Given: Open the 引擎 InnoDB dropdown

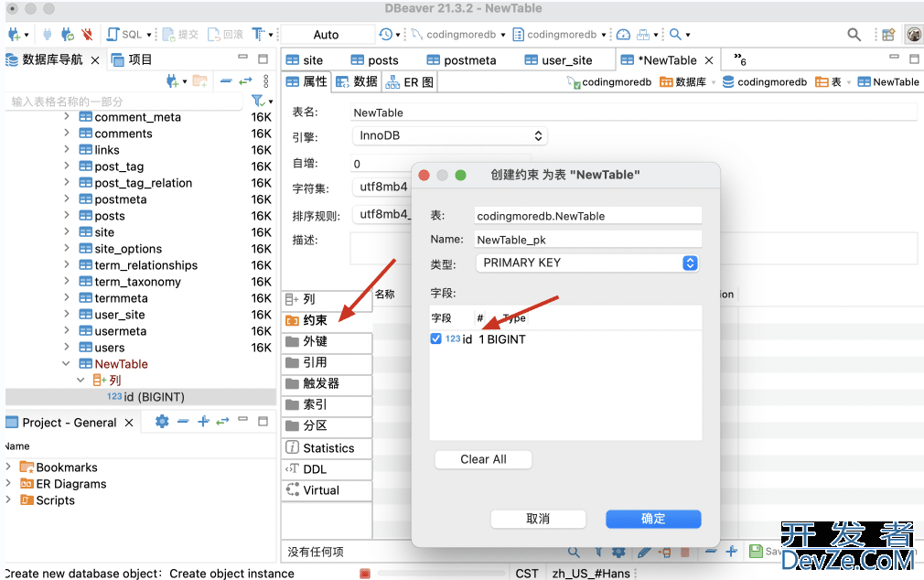Looking at the screenshot, I should 449,135.
